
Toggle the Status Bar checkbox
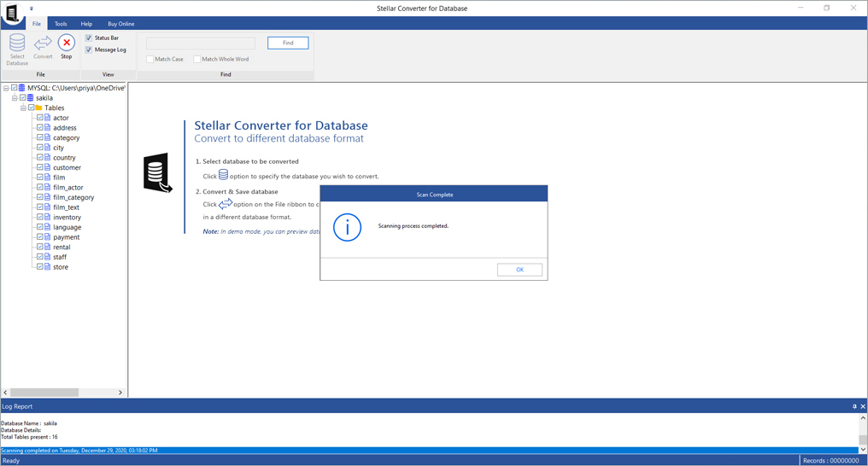point(89,38)
